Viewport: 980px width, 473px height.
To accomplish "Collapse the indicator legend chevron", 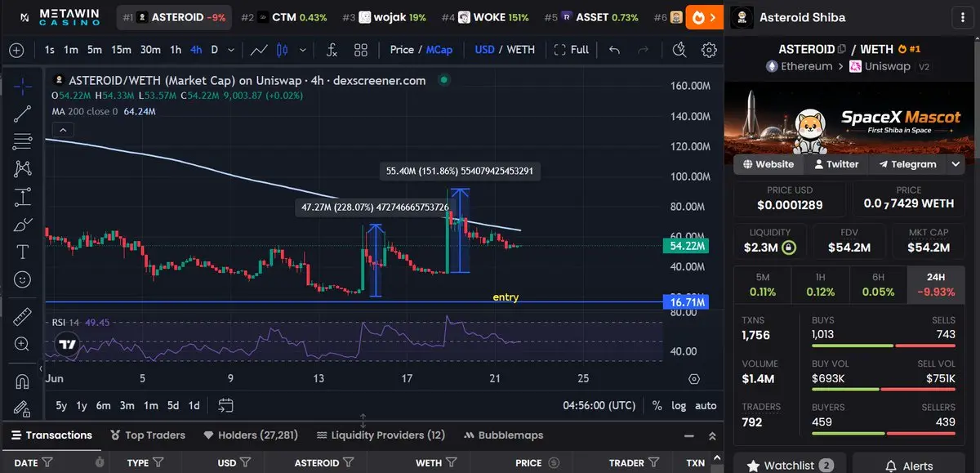I will tap(63, 129).
